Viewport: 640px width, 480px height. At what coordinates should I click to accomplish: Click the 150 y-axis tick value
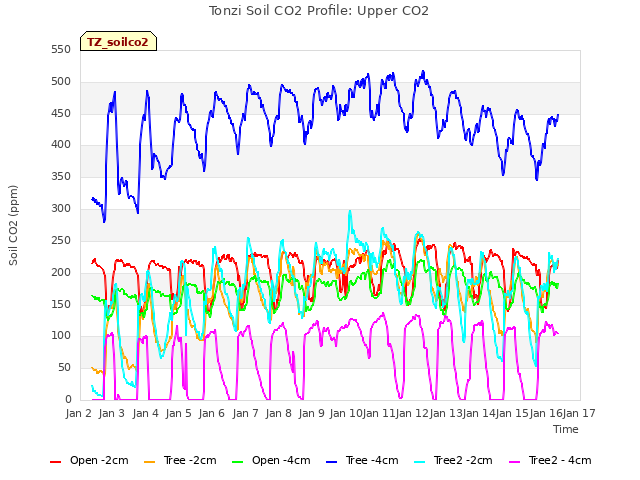pyautogui.click(x=61, y=304)
